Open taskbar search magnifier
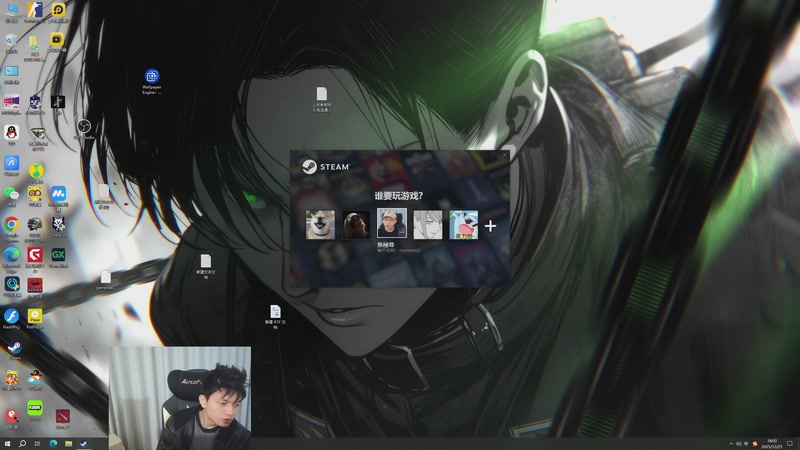This screenshot has width=800, height=450. click(22, 444)
